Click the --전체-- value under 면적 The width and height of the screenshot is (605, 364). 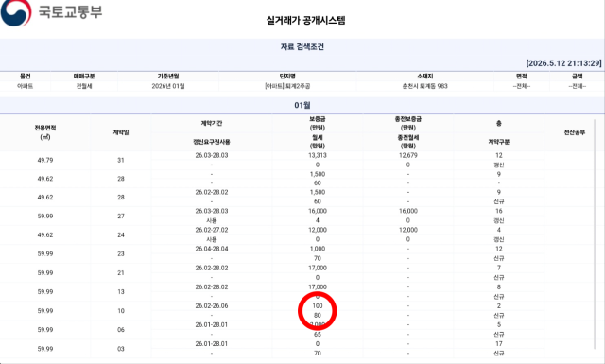click(x=522, y=86)
